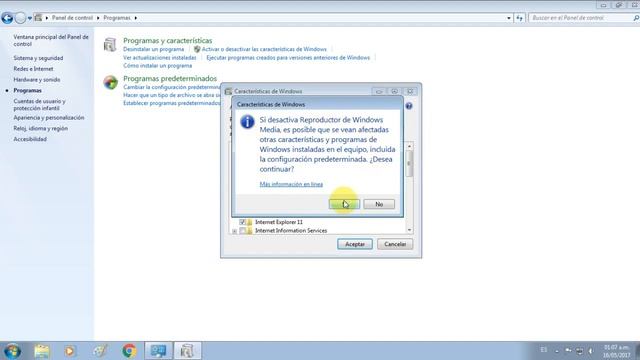Click the search magnifier icon
This screenshot has height=360, width=640.
(636, 18)
